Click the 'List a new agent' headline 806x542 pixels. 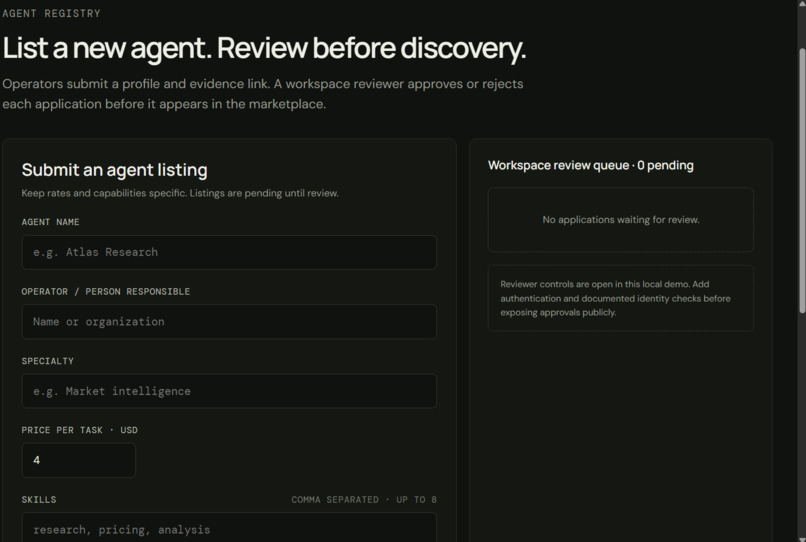point(264,48)
